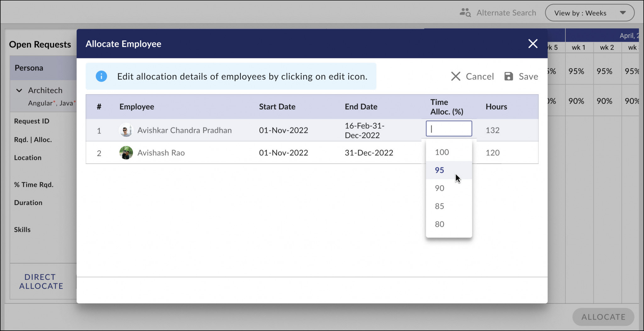Open the View by: Weeks dropdown
Viewport: 644px width, 331px height.
pos(590,13)
